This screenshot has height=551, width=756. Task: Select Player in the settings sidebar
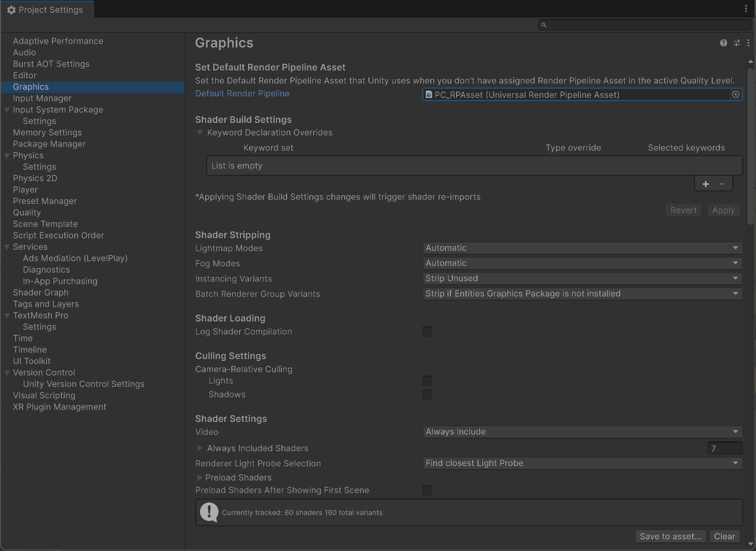pos(25,190)
